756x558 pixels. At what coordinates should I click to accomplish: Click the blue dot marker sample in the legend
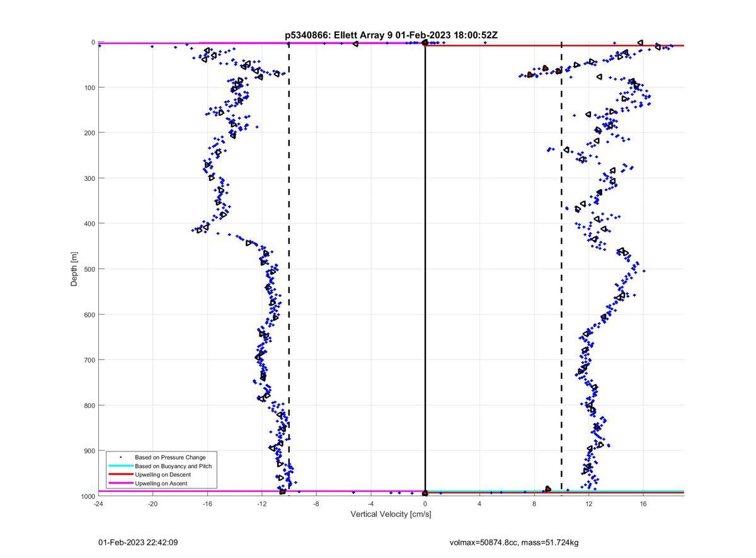point(120,457)
